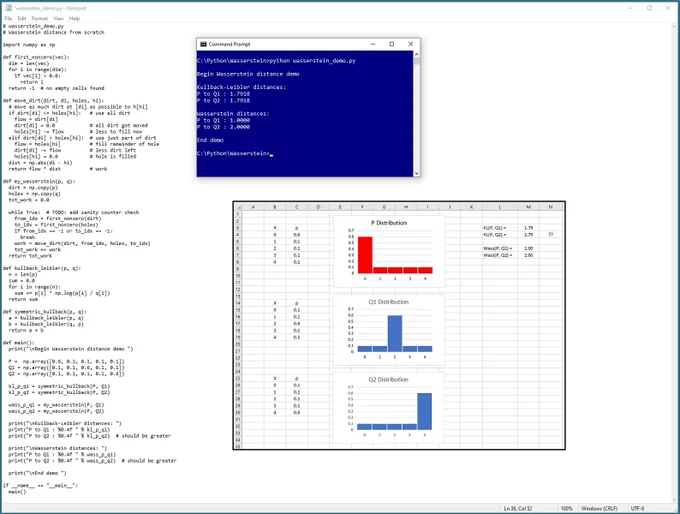Click the 'P Distribution' chart title

(x=389, y=223)
